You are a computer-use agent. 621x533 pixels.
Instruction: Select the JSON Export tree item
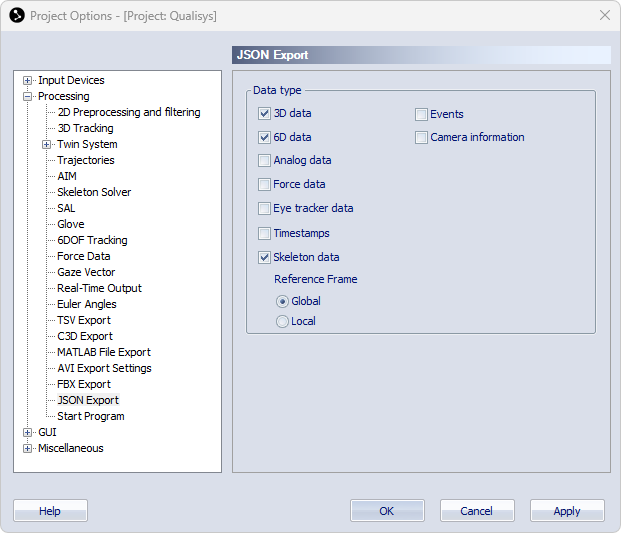pyautogui.click(x=88, y=400)
